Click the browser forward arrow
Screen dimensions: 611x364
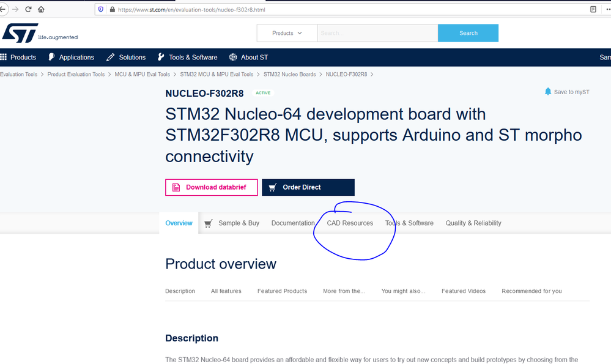pyautogui.click(x=15, y=9)
